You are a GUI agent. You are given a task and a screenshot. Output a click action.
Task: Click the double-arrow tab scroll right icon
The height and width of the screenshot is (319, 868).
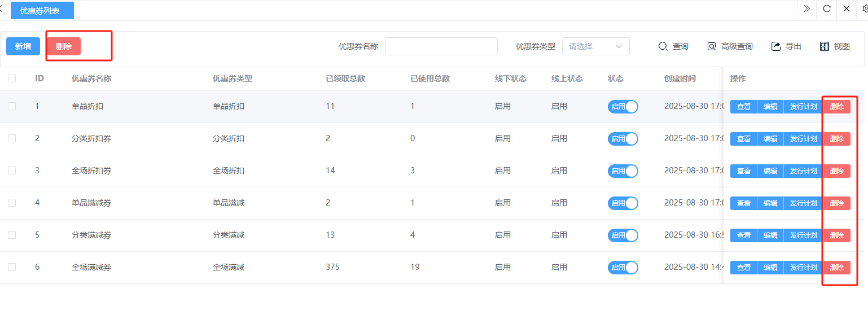point(806,8)
